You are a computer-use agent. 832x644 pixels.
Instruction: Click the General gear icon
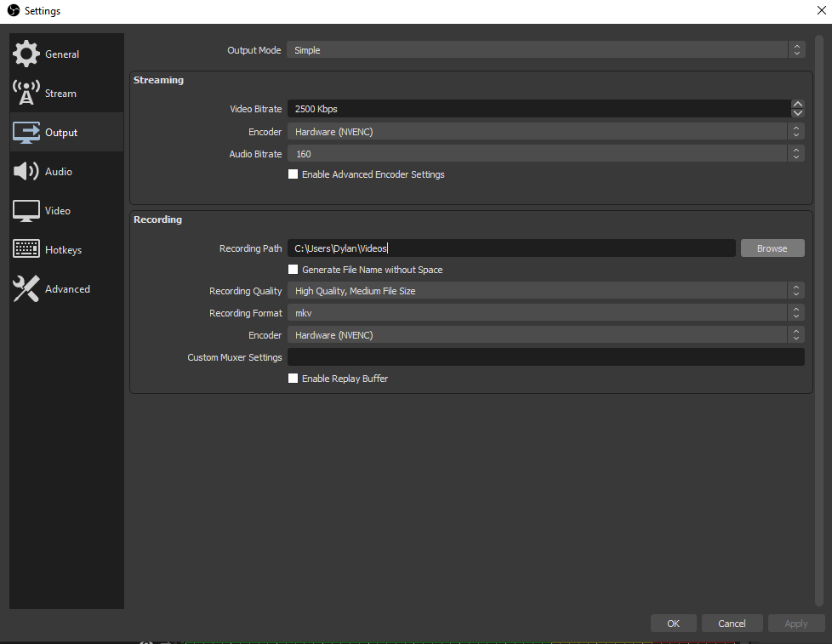(x=26, y=54)
